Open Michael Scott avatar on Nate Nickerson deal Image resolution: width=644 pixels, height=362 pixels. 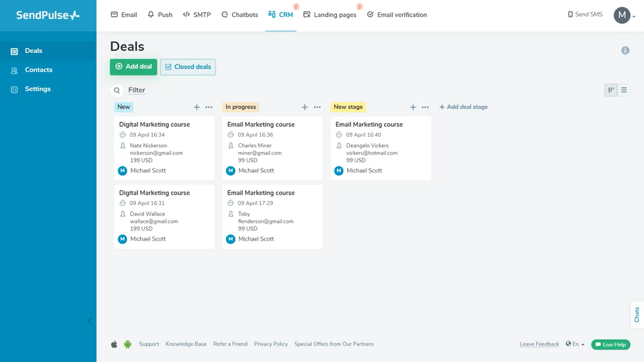coord(123,171)
